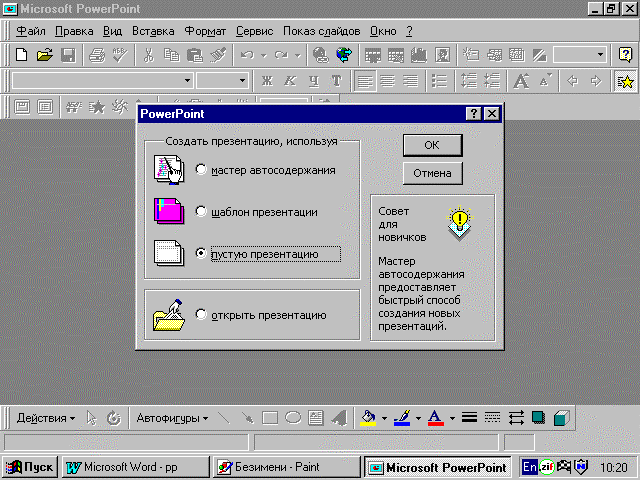Select the 'открыть презентацию' radio option

click(x=201, y=314)
